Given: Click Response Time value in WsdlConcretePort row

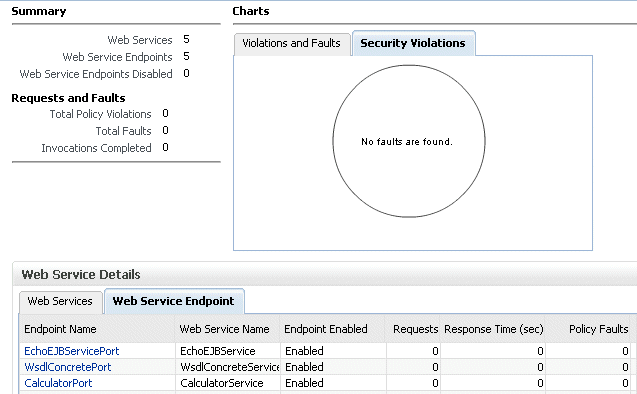Looking at the screenshot, I should pos(540,367).
